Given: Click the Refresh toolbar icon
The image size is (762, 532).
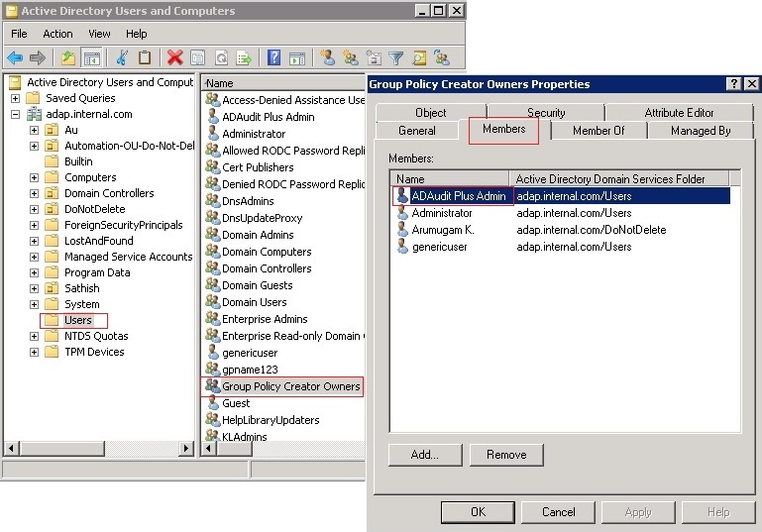Looking at the screenshot, I should coord(220,58).
